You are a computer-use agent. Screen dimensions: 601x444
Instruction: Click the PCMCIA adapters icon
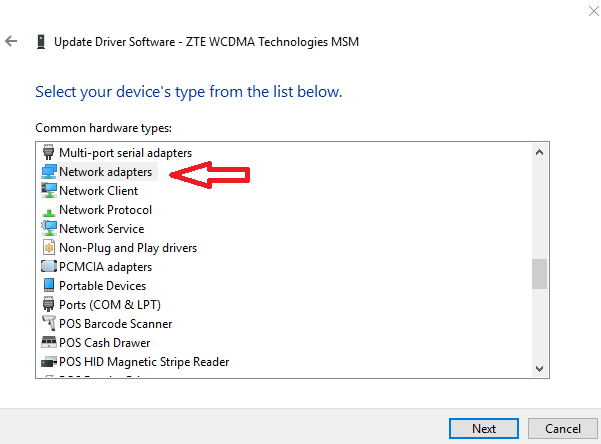pyautogui.click(x=49, y=267)
